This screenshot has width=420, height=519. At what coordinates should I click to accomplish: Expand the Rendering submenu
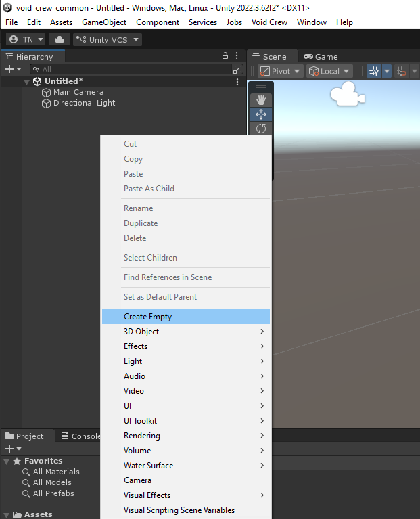186,436
